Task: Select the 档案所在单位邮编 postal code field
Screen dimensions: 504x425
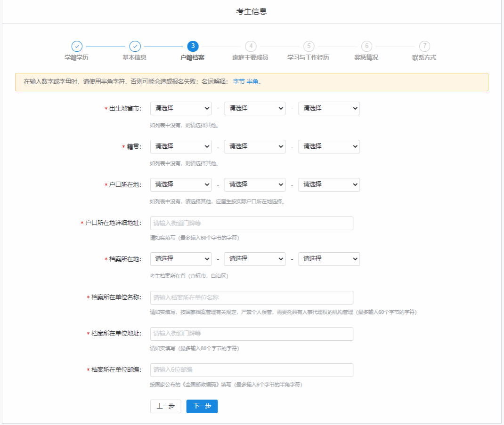Action: click(x=252, y=370)
